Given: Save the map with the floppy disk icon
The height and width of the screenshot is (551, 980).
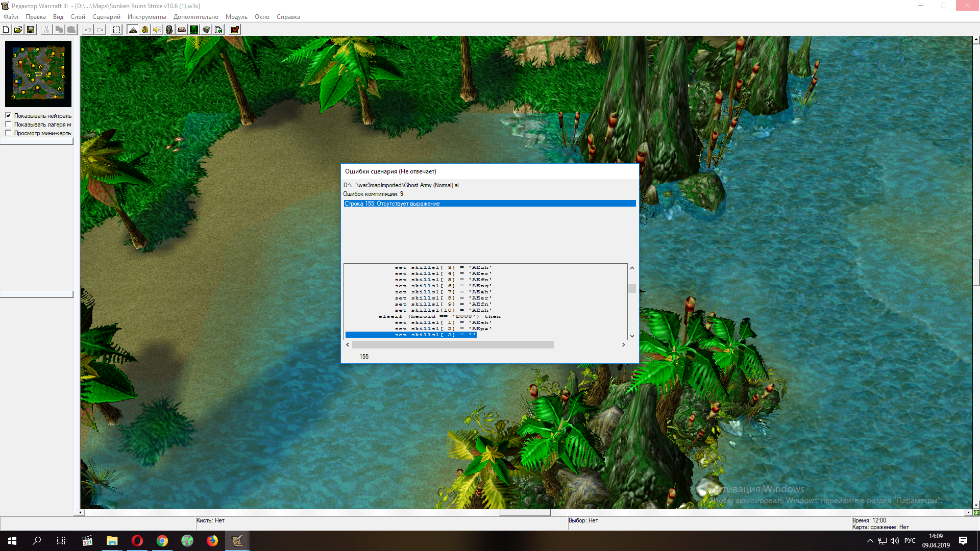Looking at the screenshot, I should 31,30.
